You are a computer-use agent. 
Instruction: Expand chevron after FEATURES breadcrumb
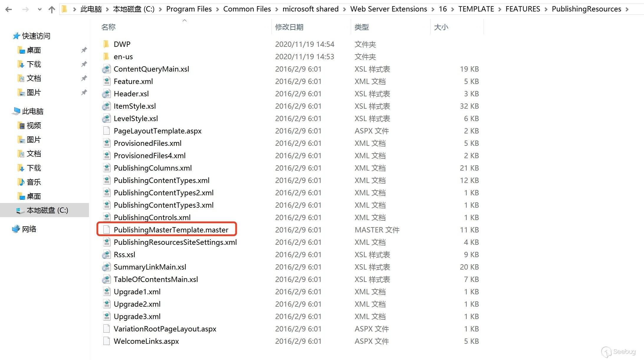pos(546,9)
